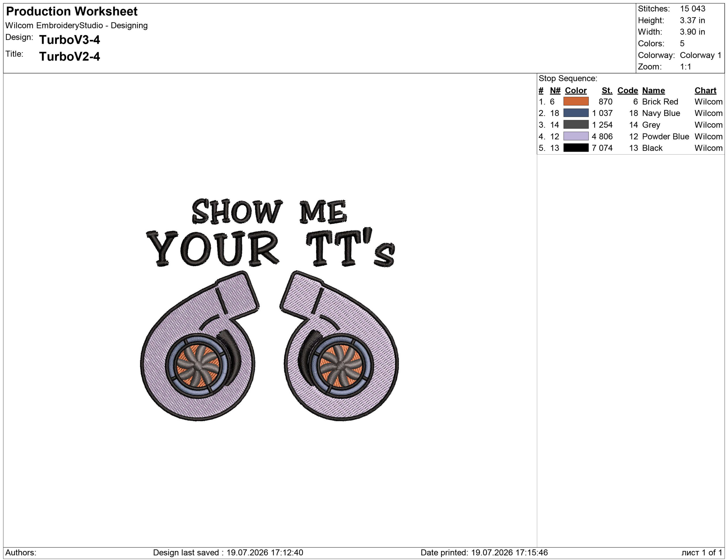Click the 'Chart' column header
This screenshot has width=728, height=560.
point(705,91)
